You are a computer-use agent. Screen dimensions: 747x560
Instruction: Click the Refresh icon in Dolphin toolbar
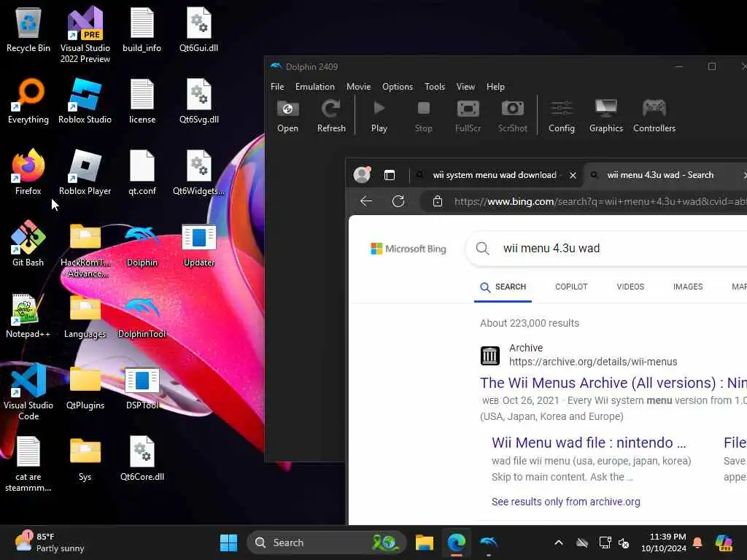pyautogui.click(x=331, y=116)
